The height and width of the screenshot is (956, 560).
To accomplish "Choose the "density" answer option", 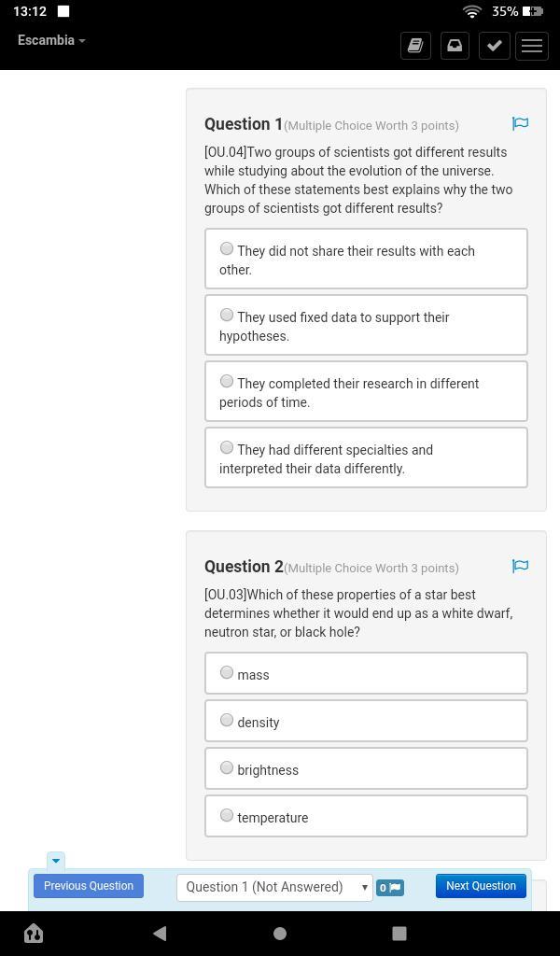I will click(x=227, y=721).
